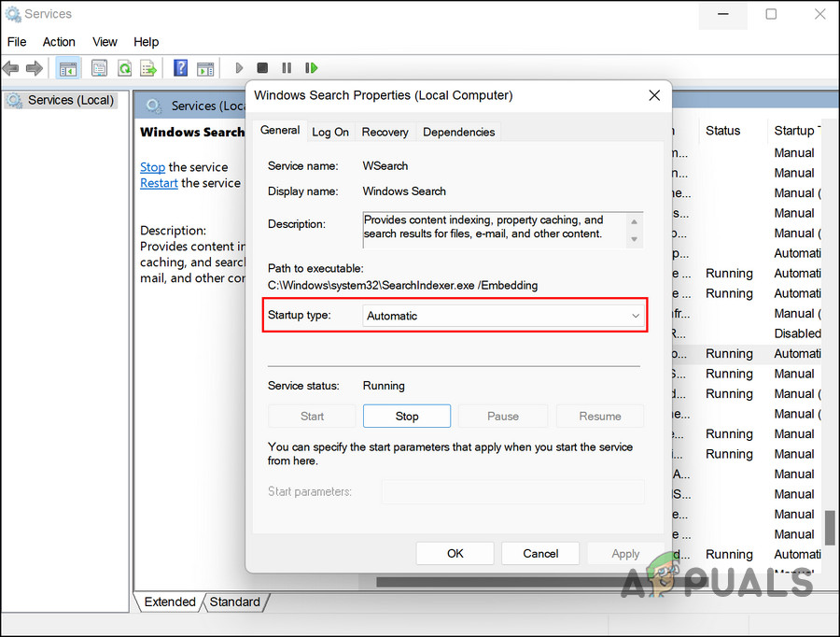This screenshot has height=637, width=840.
Task: Open the Help question-mark toolbar icon
Action: 180,68
